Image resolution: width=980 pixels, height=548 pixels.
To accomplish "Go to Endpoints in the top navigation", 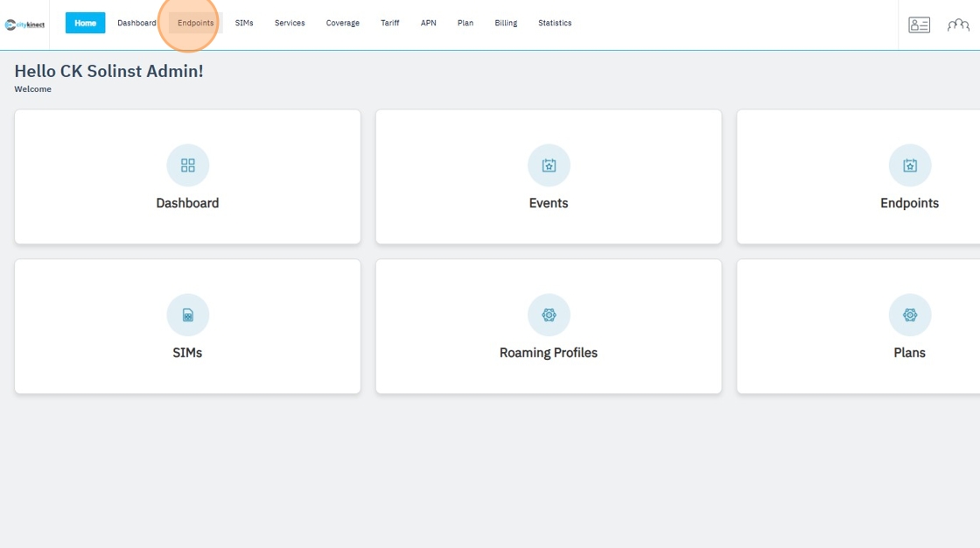I will tap(196, 23).
